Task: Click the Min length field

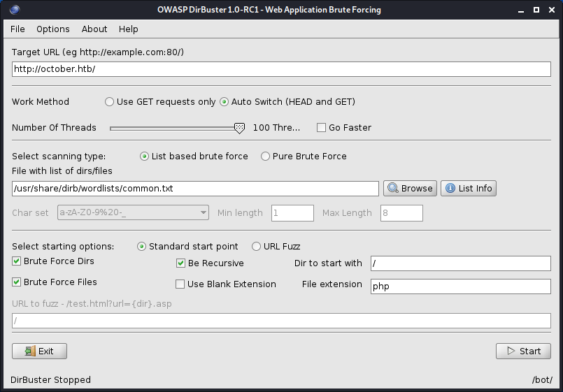Action: click(292, 213)
